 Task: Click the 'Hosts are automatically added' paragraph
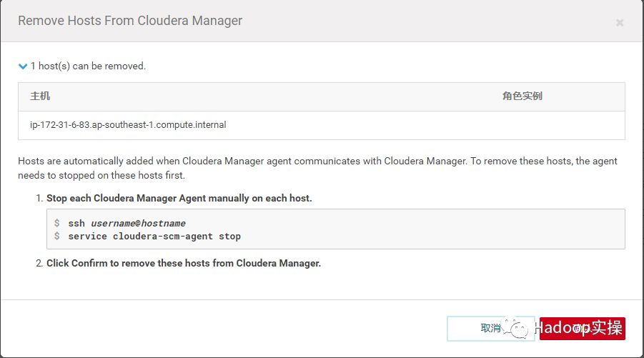point(317,168)
